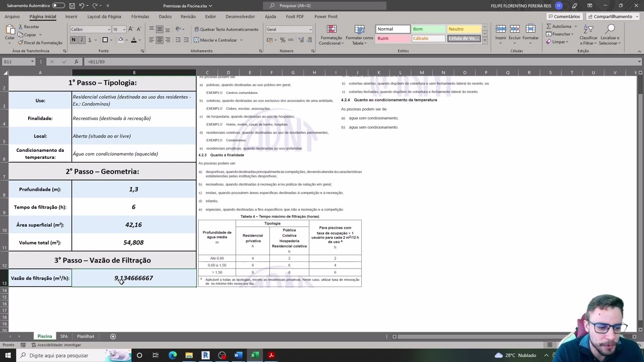Click the cell borders icon
The image size is (644, 362).
tap(105, 40)
